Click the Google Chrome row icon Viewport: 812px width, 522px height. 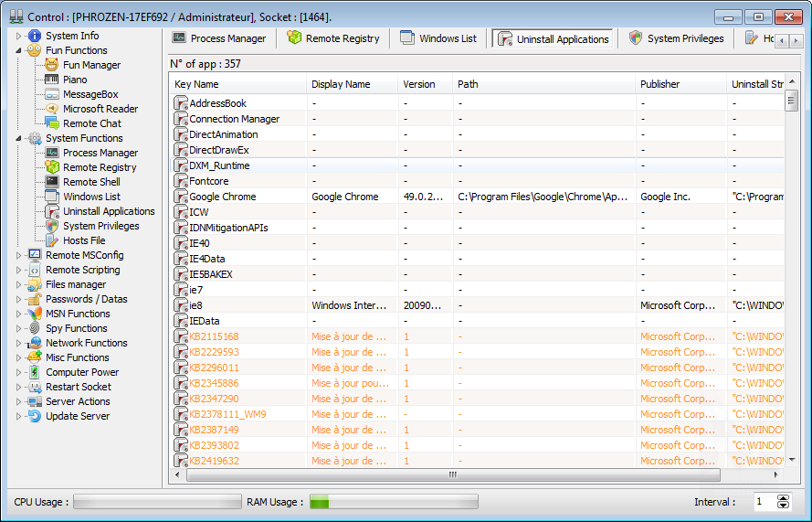pyautogui.click(x=181, y=197)
